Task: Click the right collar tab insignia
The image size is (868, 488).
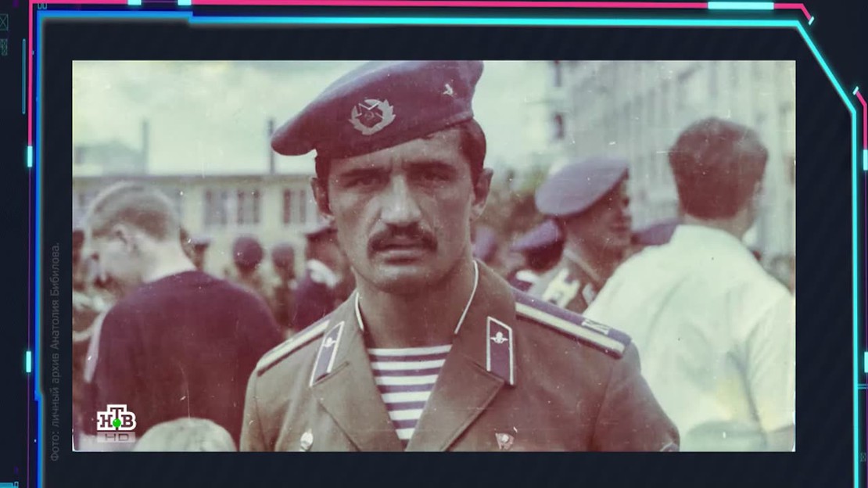Action: click(x=500, y=350)
